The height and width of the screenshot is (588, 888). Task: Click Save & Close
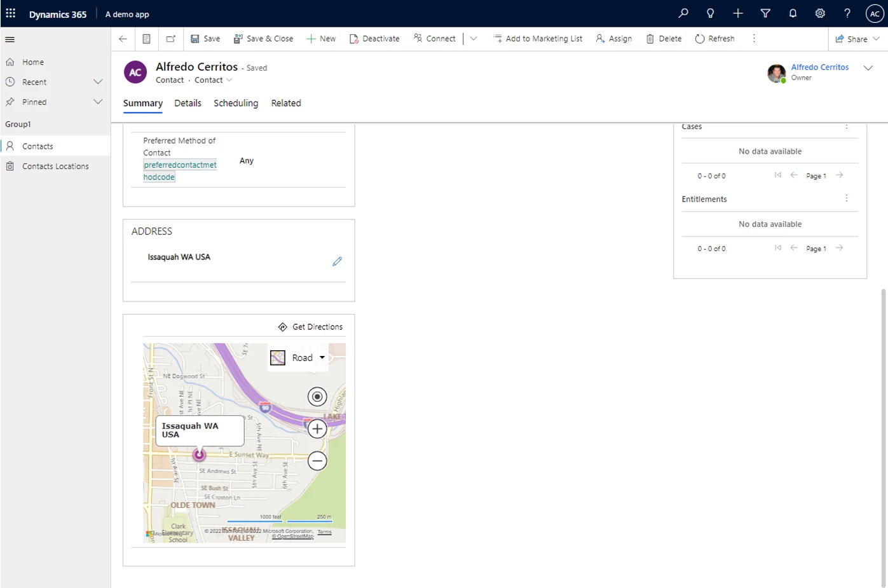point(263,38)
